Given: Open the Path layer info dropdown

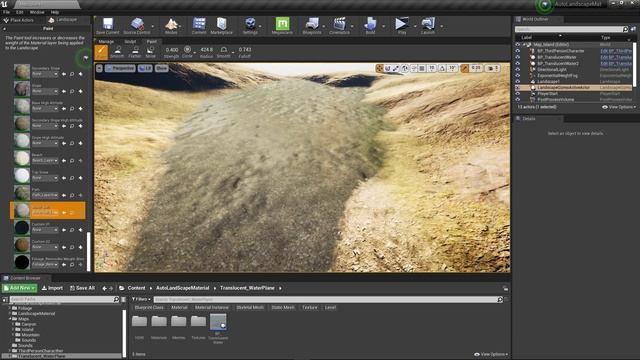Looking at the screenshot, I should click(x=45, y=196).
